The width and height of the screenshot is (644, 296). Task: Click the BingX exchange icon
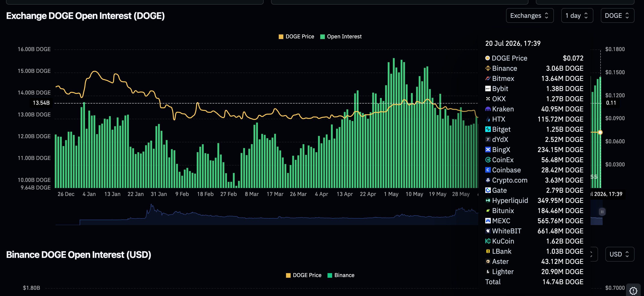(488, 150)
